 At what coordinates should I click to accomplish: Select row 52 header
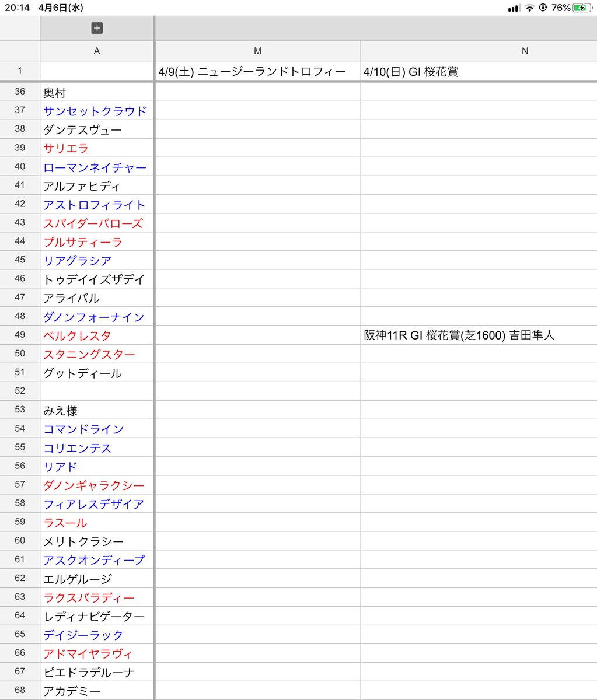tap(20, 391)
